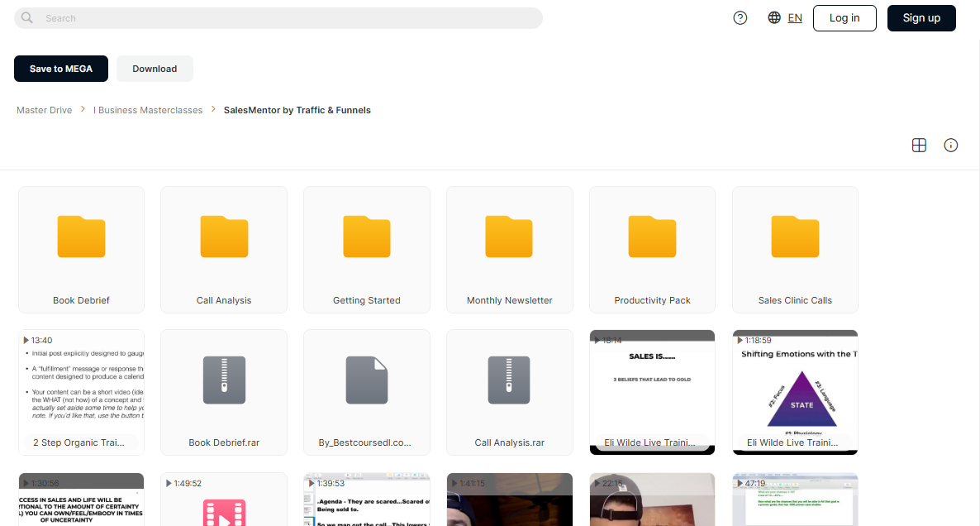980x526 pixels.
Task: Click the Productivity Pack folder label
Action: pyautogui.click(x=652, y=300)
